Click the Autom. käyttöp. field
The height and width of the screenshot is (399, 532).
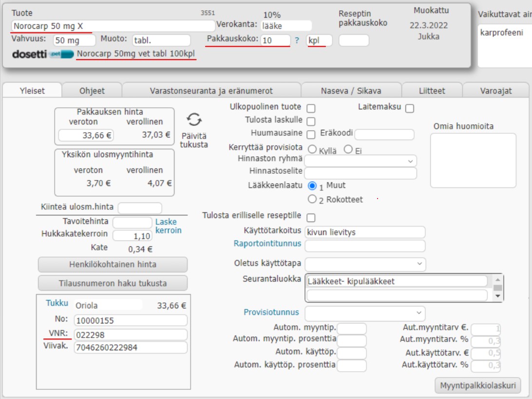coord(352,353)
